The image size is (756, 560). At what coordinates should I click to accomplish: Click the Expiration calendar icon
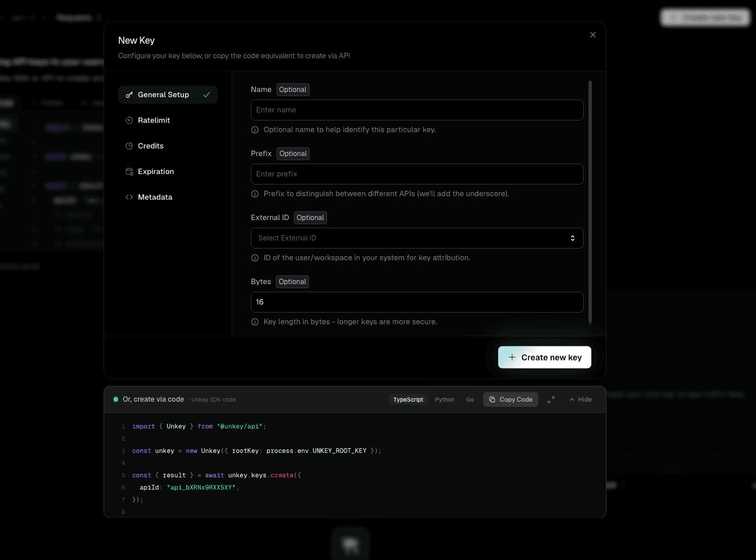tap(129, 171)
